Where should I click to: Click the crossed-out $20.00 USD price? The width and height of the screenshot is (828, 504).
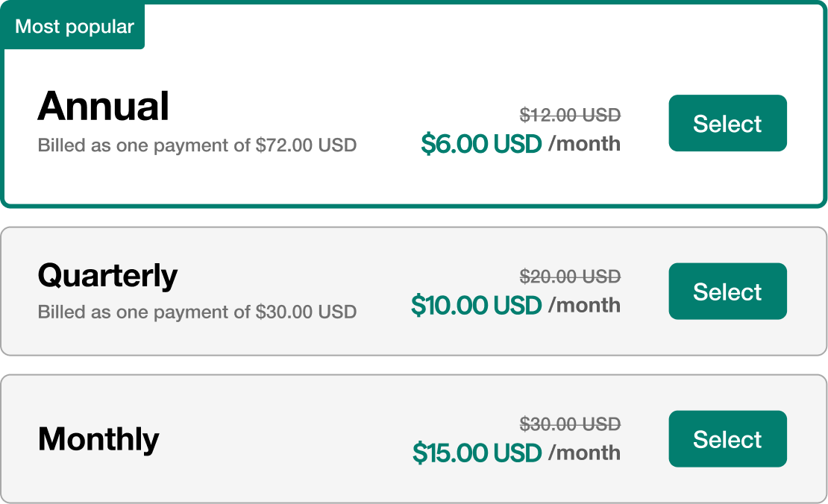pyautogui.click(x=571, y=276)
